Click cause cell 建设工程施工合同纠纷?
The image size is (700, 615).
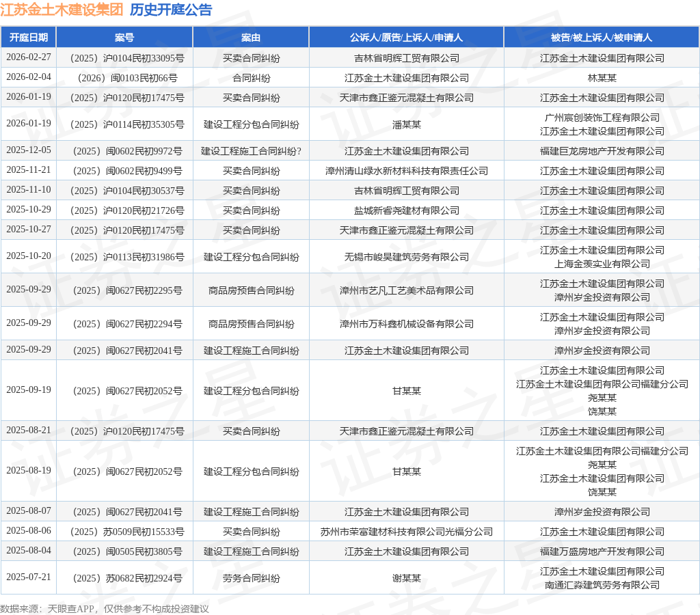click(251, 151)
